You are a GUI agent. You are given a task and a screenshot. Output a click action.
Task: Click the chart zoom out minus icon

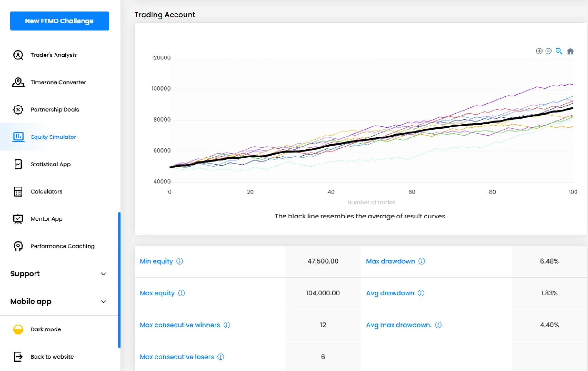(548, 51)
